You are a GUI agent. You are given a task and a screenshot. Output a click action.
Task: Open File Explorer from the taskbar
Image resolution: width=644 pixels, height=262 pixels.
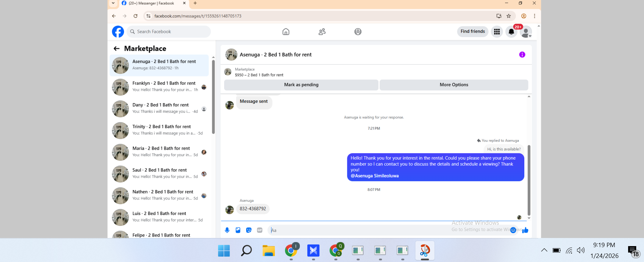(269, 251)
